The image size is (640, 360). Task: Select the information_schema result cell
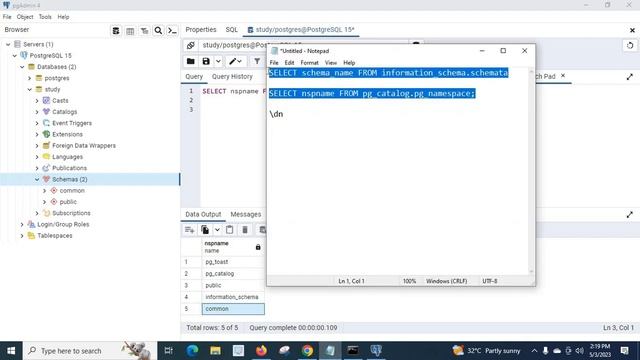click(233, 297)
